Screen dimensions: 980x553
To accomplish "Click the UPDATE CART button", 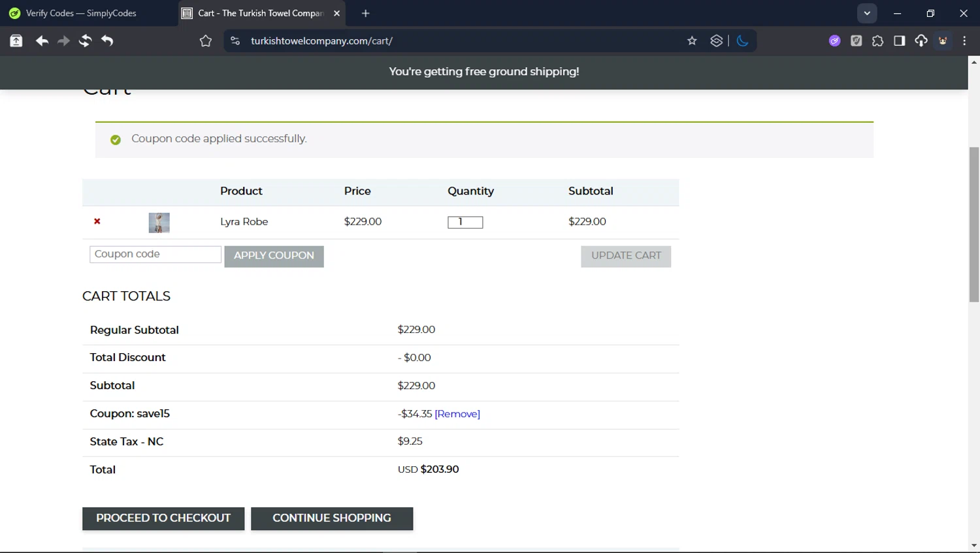I will 626,256.
